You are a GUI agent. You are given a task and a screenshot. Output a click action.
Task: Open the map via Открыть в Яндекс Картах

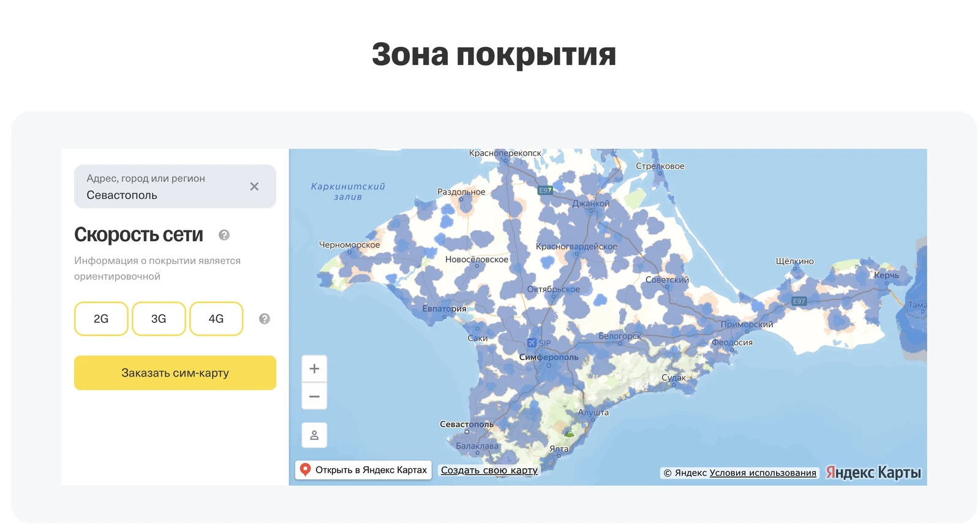tap(364, 470)
